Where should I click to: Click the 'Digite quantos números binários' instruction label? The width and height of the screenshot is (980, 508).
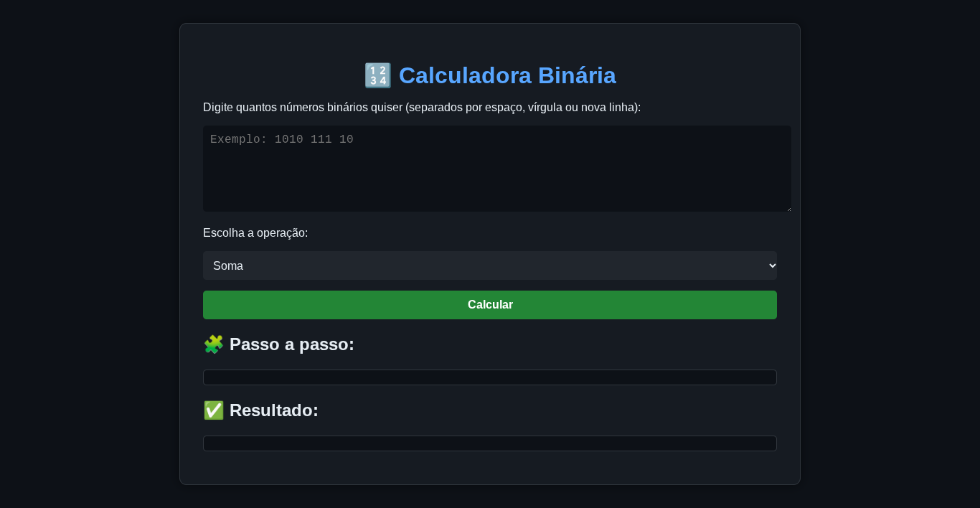421,107
